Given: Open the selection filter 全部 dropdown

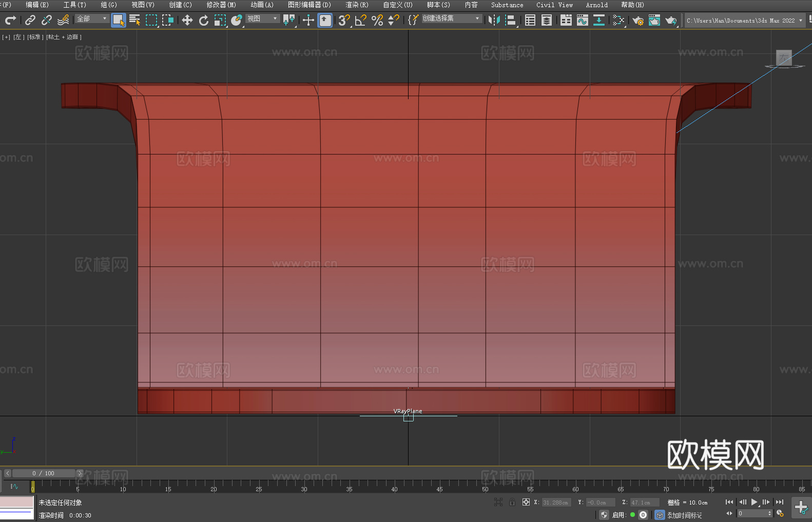Looking at the screenshot, I should pyautogui.click(x=92, y=18).
